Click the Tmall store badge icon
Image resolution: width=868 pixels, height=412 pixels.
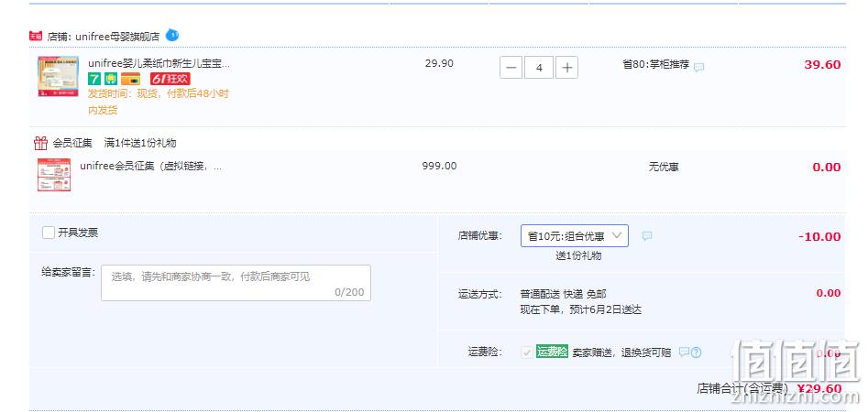36,37
